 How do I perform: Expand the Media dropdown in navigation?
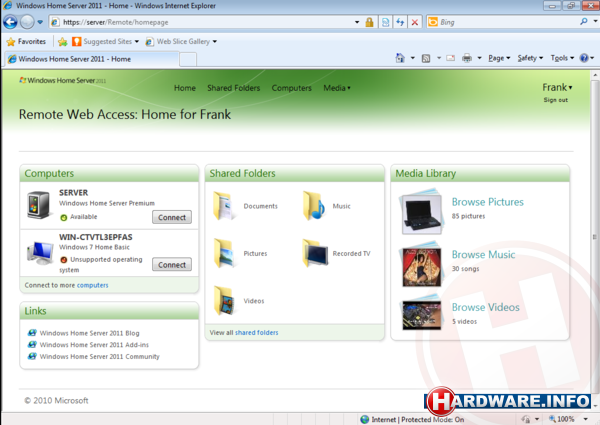tap(337, 88)
